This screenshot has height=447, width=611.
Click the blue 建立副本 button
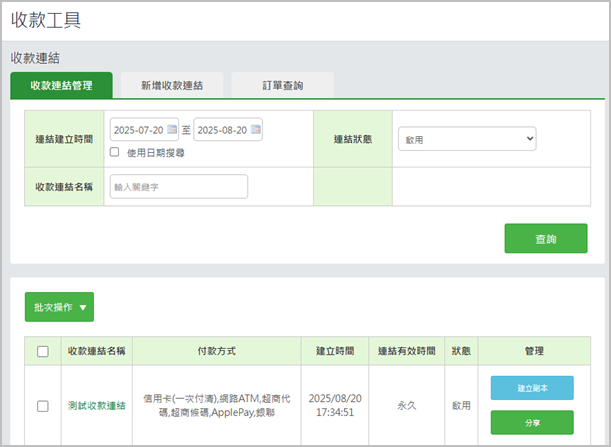pos(532,388)
